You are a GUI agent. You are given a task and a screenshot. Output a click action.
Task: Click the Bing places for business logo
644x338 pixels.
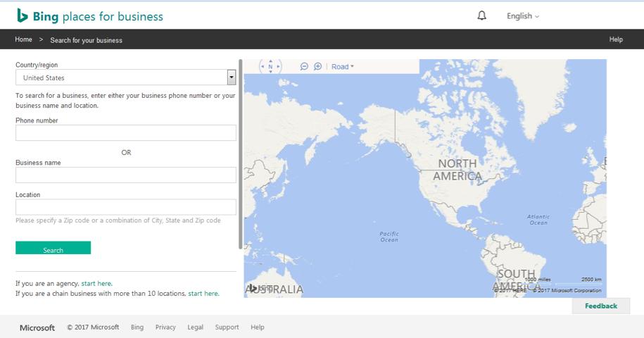[90, 16]
